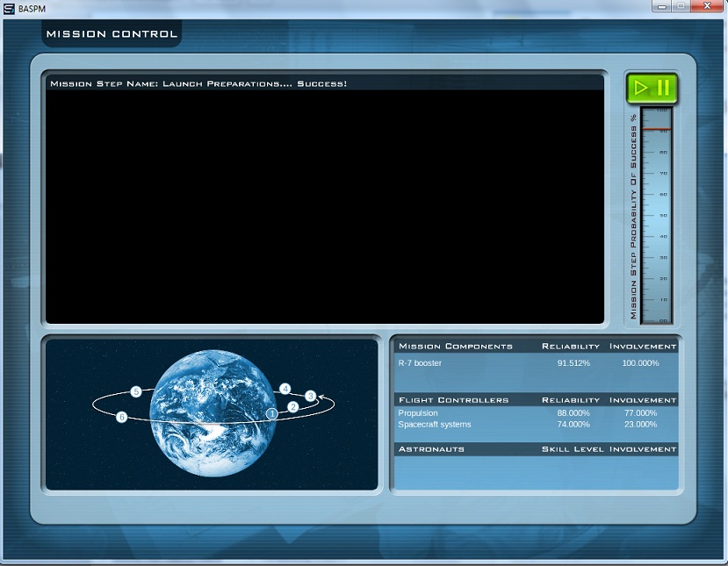Click the Skill Level column header
Image resolution: width=728 pixels, height=566 pixels.
click(x=573, y=449)
